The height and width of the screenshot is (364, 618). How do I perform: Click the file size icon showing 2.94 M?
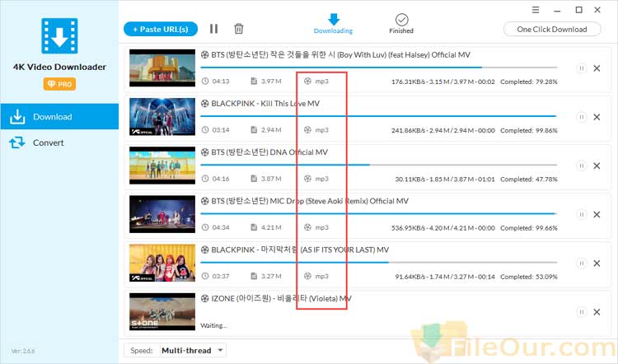254,130
